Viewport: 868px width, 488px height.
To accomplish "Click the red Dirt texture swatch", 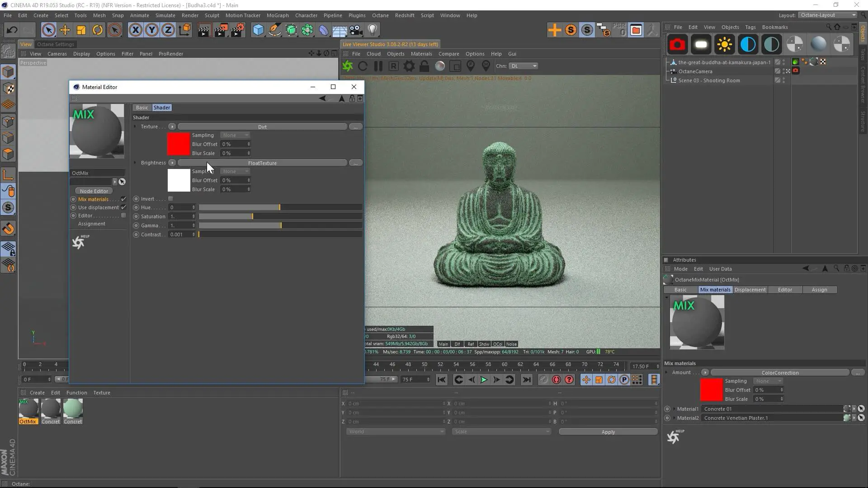I will [x=179, y=144].
